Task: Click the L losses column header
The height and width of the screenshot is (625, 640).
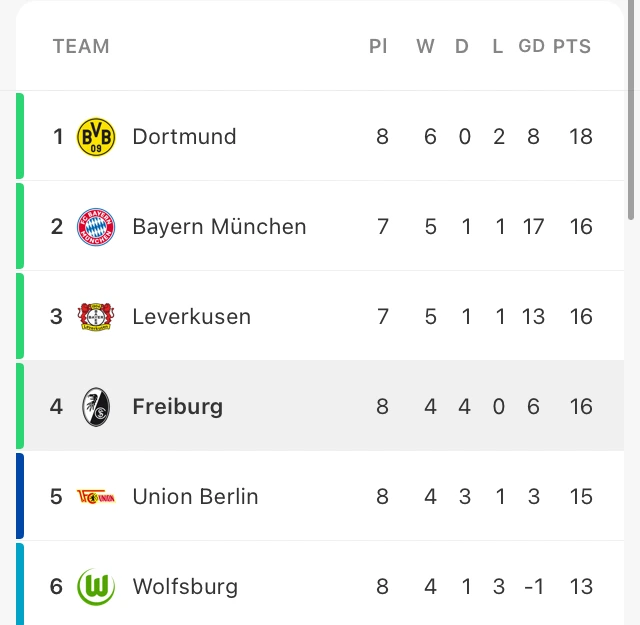Action: (497, 46)
